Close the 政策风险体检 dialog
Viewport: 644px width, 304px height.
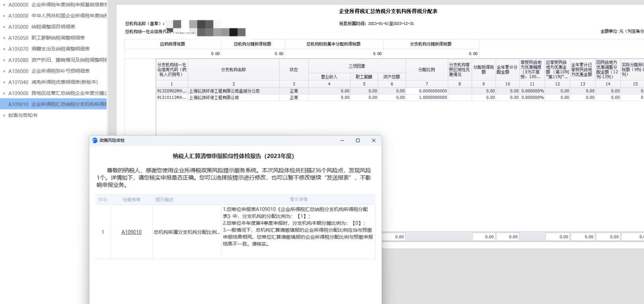[x=374, y=141]
